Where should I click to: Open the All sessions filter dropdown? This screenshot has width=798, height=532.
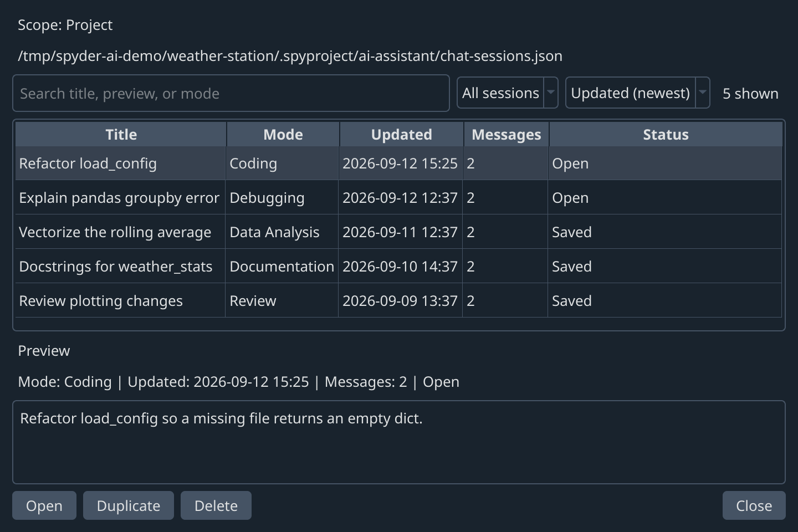(507, 93)
